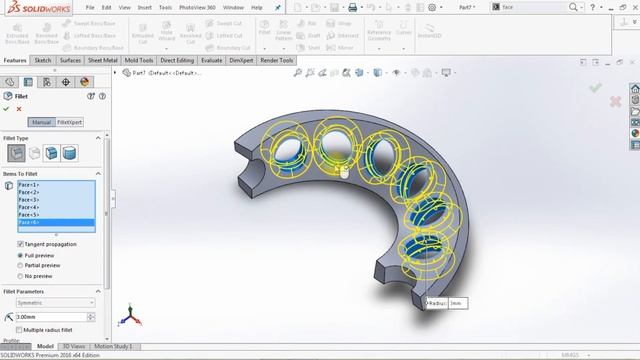Switch to the Evaluate tab
This screenshot has width=640, height=360.
(x=211, y=60)
